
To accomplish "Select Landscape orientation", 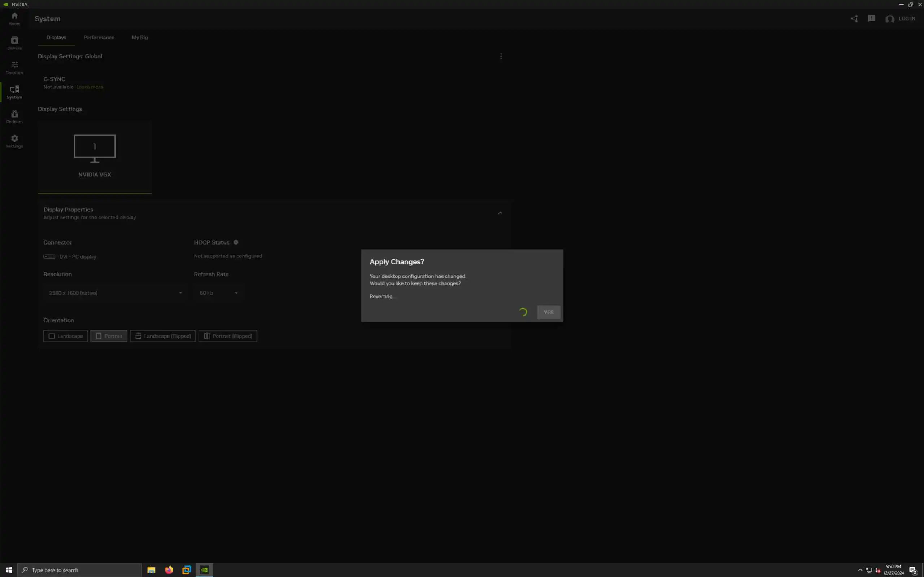I will pos(65,336).
